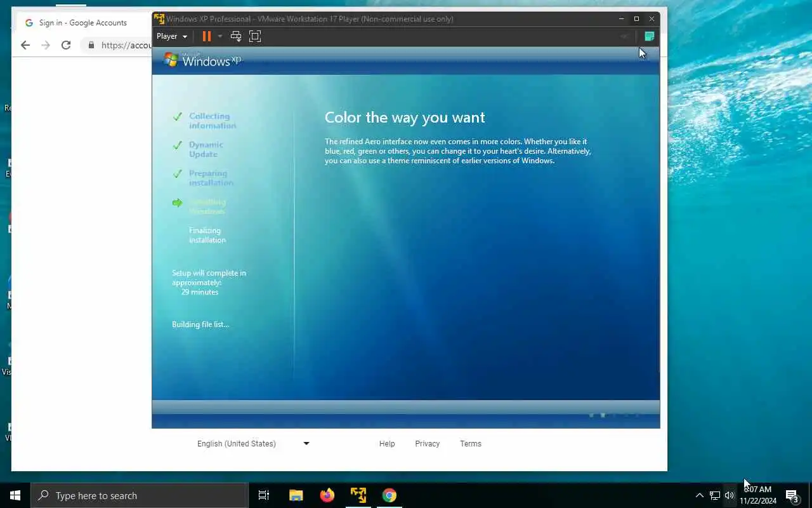Screen dimensions: 812x508
Task: Click the Windows XP logo in setup header
Action: pyautogui.click(x=203, y=60)
